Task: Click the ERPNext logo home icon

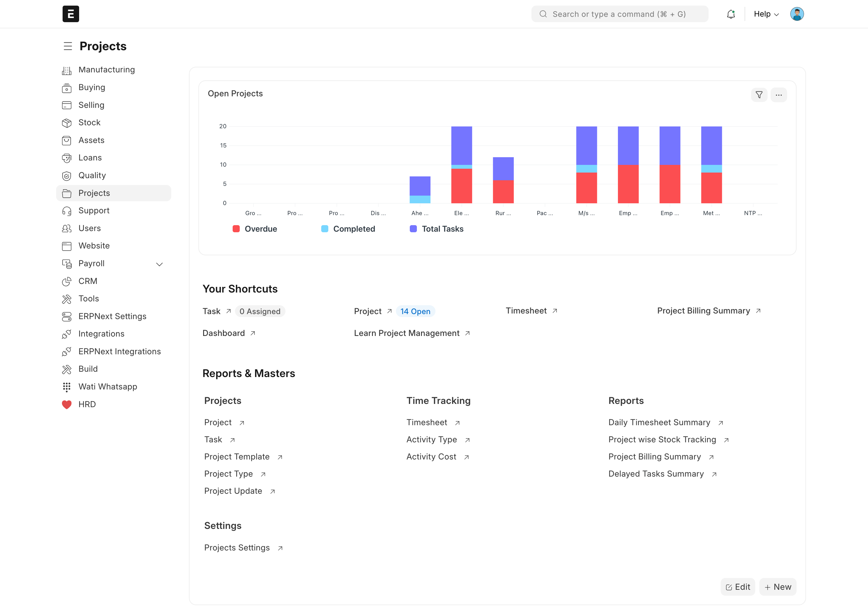Action: [71, 14]
